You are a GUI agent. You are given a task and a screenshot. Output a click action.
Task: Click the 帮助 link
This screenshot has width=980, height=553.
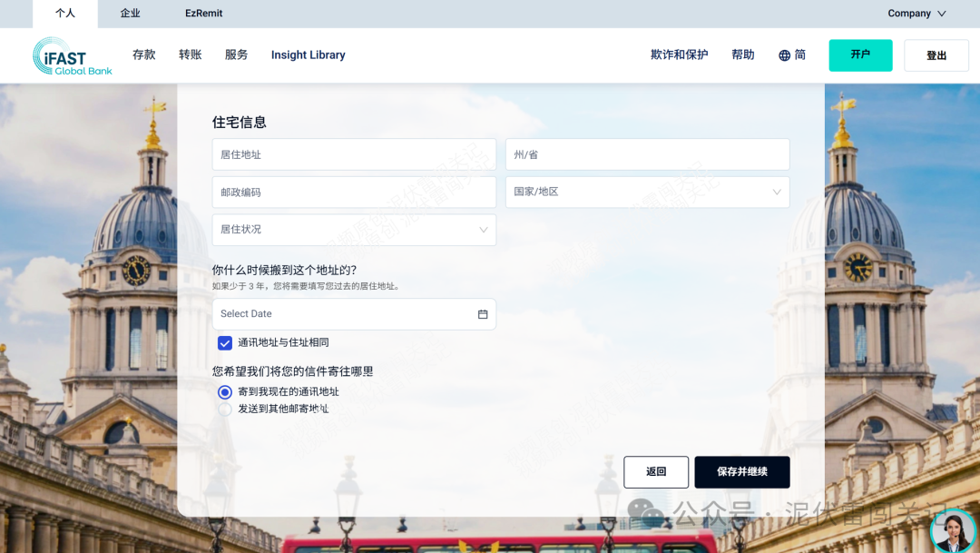pyautogui.click(x=742, y=54)
